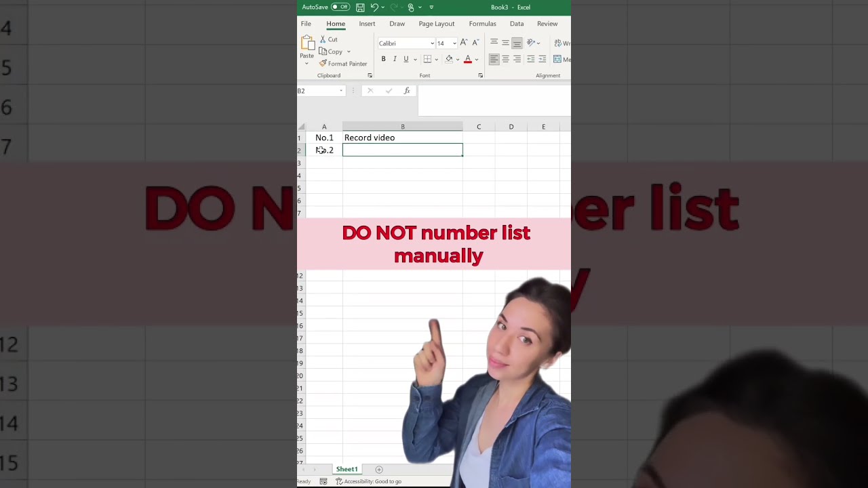Click the Copy button
Image resolution: width=868 pixels, height=488 pixels.
click(x=331, y=52)
